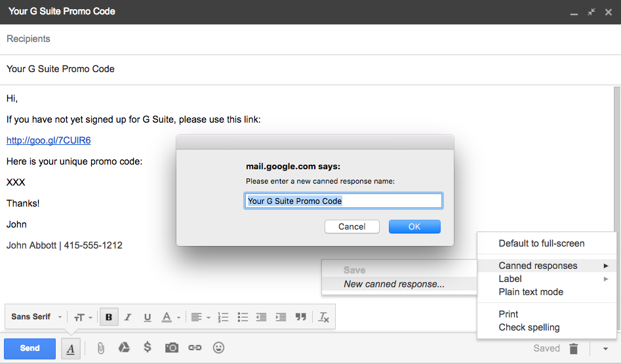This screenshot has height=364, width=621.
Task: Insert bulleted list
Action: [x=243, y=317]
